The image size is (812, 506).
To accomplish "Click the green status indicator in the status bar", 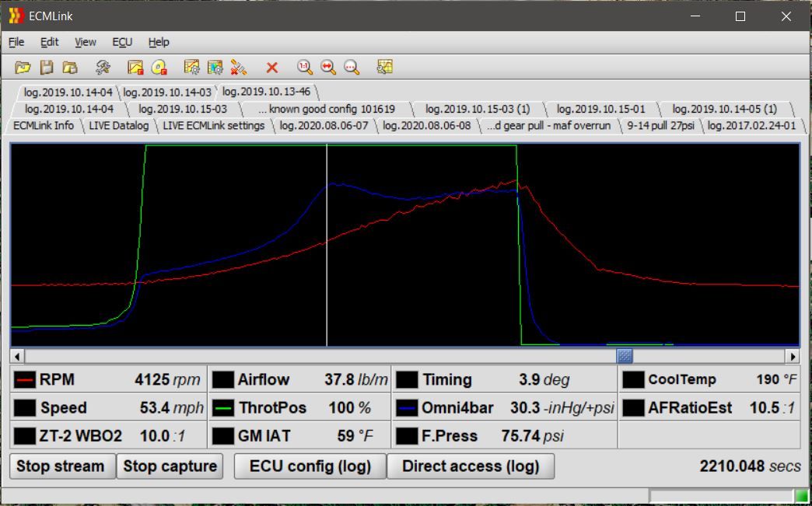I will tap(801, 497).
